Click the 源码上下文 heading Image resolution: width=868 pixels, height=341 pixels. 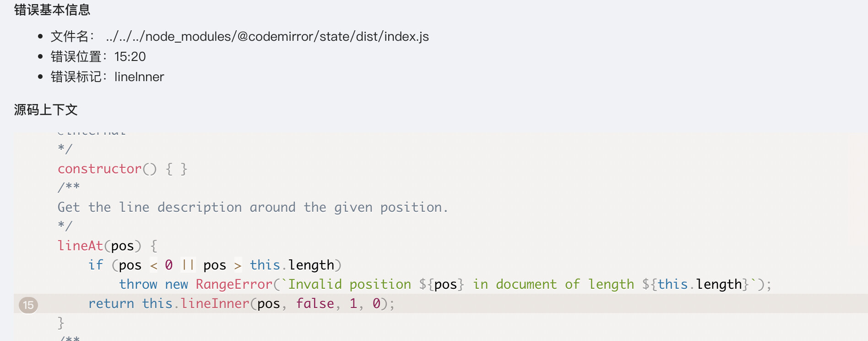46,110
